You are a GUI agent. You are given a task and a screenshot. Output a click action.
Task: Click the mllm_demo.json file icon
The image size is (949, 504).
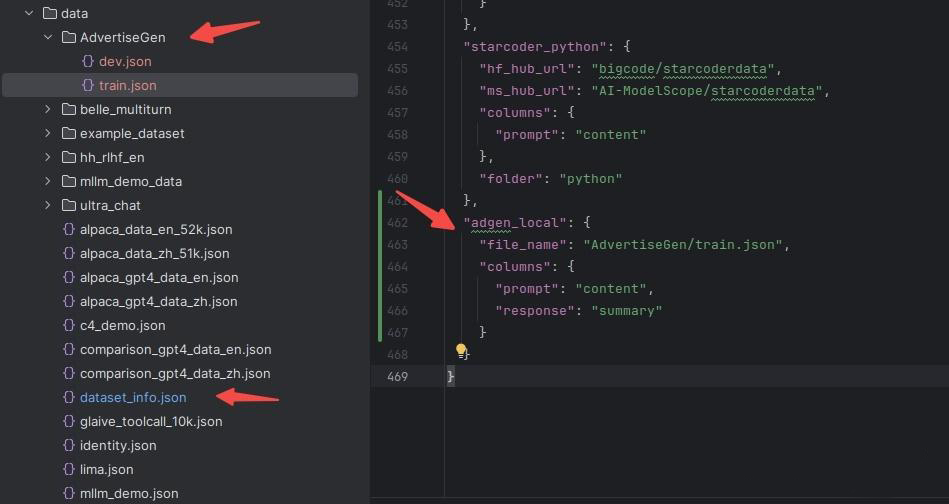pyautogui.click(x=69, y=494)
